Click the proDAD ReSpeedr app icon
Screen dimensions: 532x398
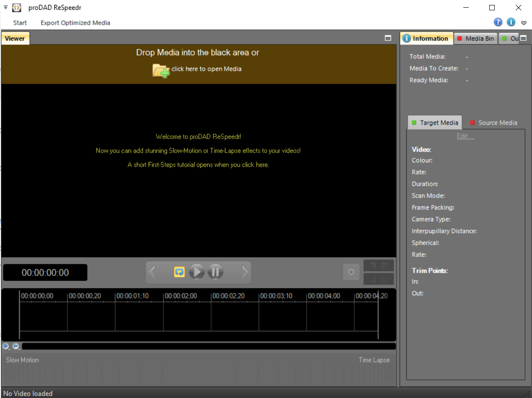coord(16,8)
